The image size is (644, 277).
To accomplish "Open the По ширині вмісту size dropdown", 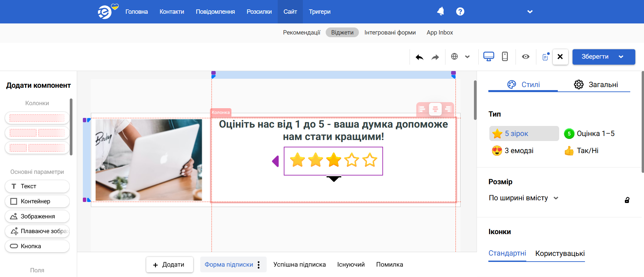I will click(x=523, y=198).
